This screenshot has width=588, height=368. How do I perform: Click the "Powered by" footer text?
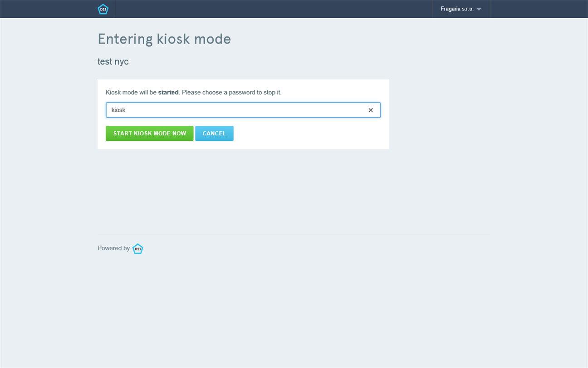(113, 248)
